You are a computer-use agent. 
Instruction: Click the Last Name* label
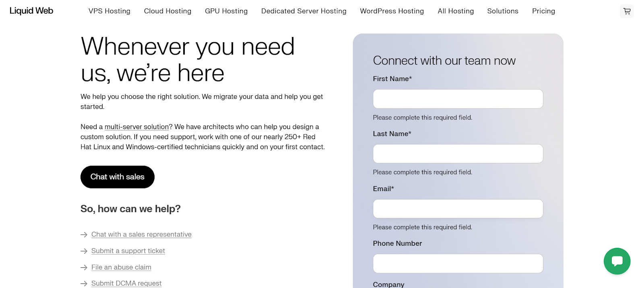point(392,134)
